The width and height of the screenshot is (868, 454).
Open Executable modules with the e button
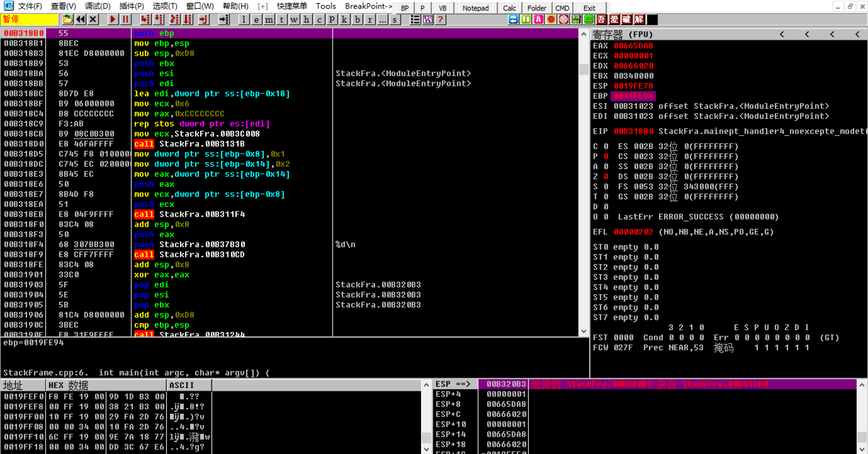[256, 19]
